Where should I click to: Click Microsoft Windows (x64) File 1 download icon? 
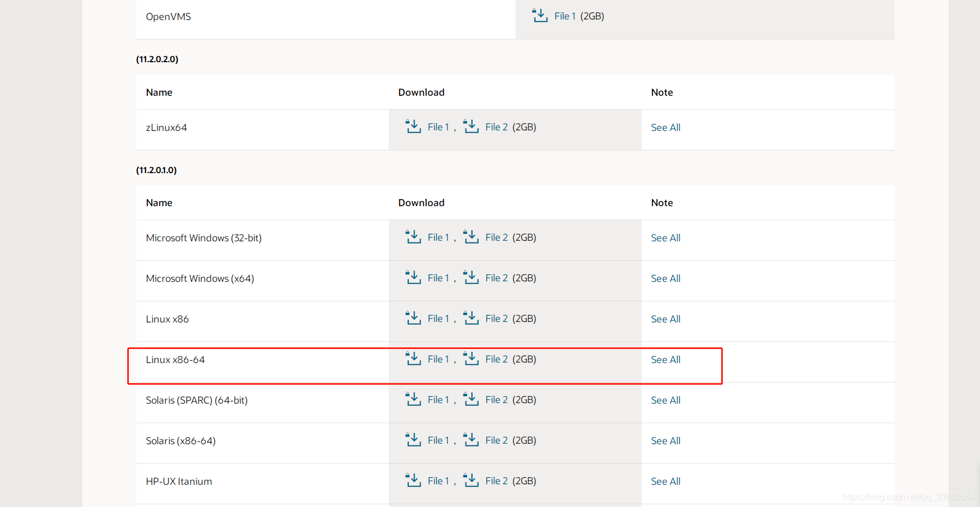pyautogui.click(x=413, y=277)
